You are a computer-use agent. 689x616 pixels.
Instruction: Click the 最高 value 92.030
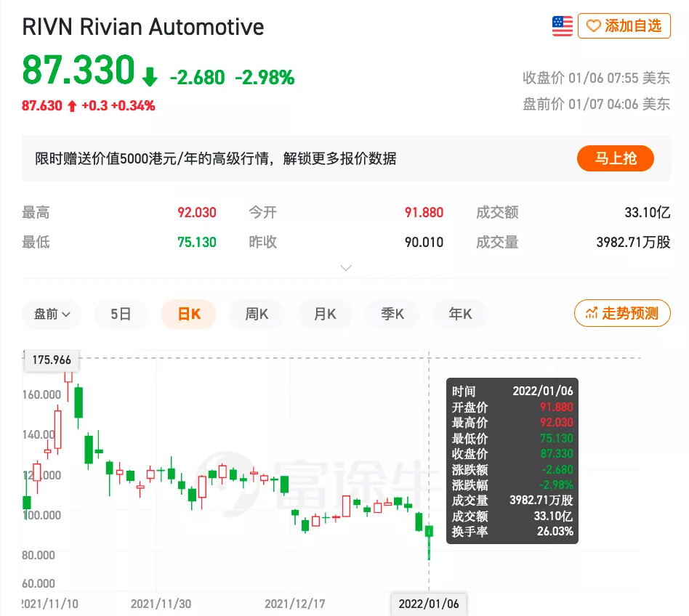click(x=196, y=213)
